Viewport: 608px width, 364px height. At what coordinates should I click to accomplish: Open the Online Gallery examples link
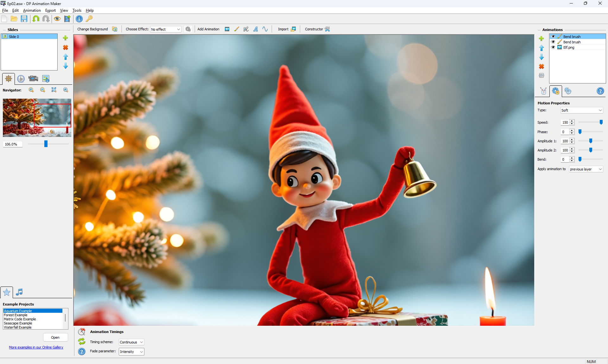36,347
